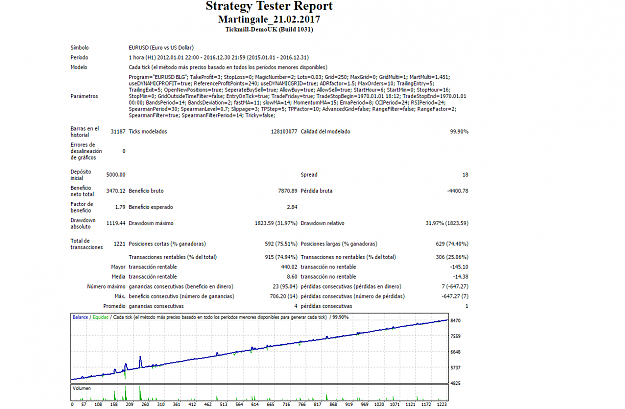Click the 'Factor de beneficio' label
625x409 pixels.
[x=81, y=207]
